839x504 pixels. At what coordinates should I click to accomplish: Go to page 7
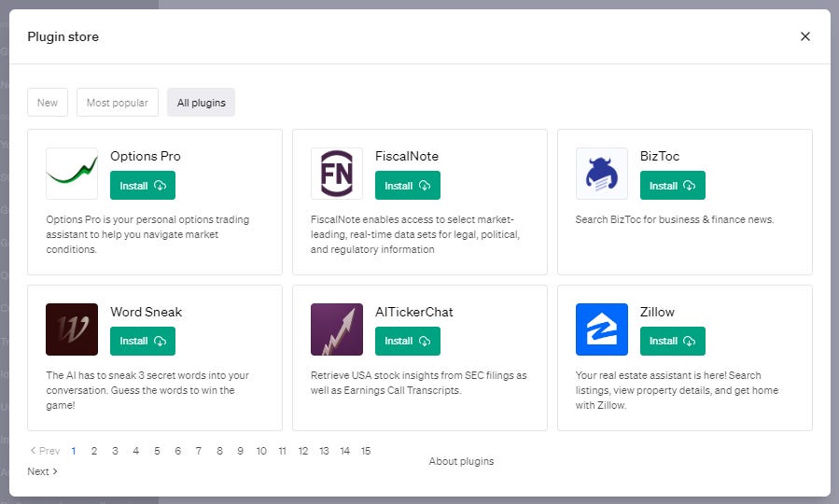199,451
